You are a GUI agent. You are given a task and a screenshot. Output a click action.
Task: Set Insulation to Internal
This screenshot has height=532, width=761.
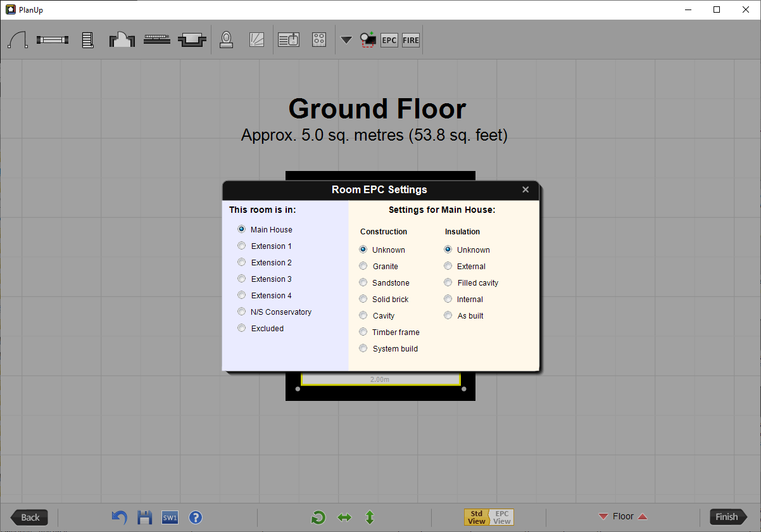tap(448, 299)
